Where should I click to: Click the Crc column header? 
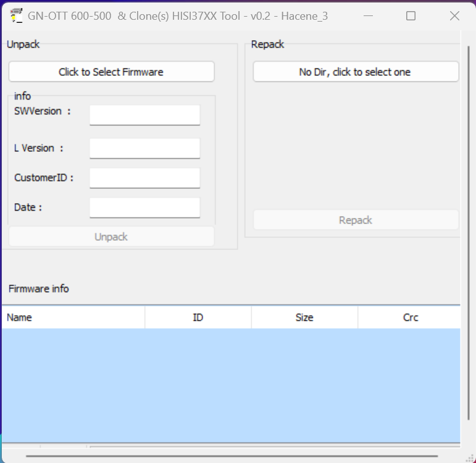point(410,317)
